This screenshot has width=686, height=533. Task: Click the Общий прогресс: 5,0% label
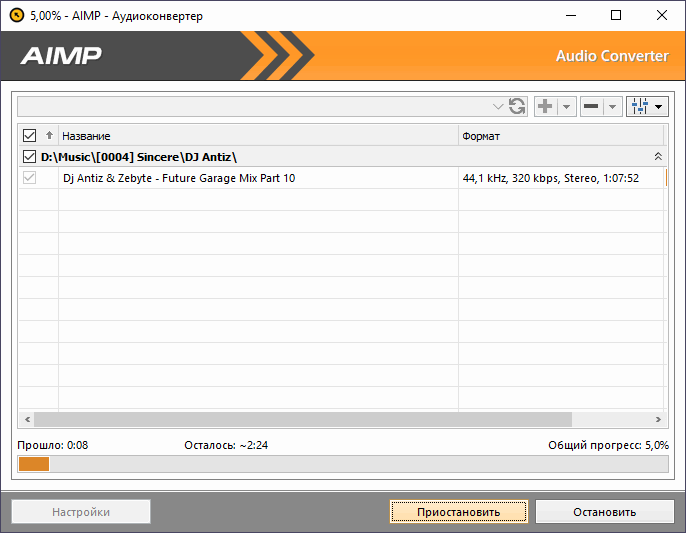point(609,445)
